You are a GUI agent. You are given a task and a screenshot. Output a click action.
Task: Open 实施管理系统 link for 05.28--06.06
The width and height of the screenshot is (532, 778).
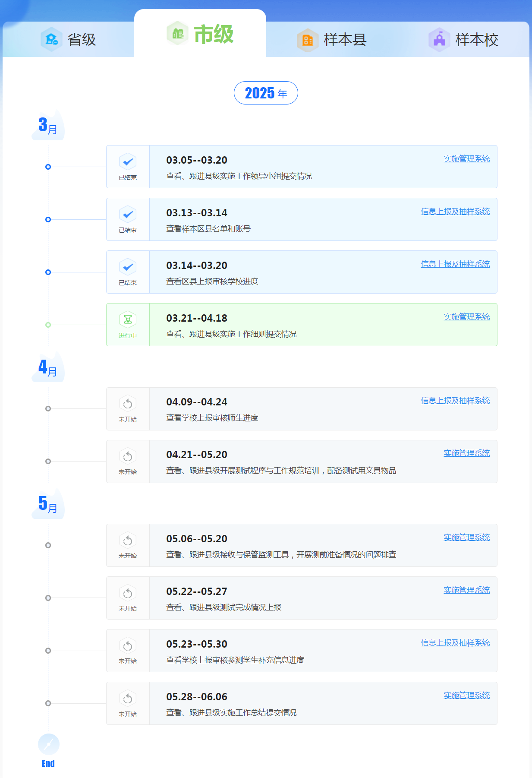(x=467, y=695)
